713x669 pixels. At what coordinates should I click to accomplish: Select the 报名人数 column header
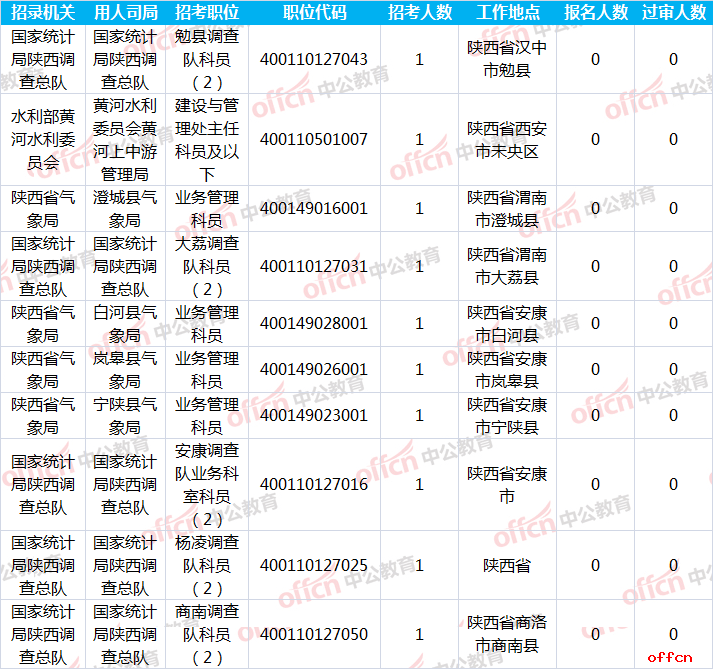(x=596, y=13)
